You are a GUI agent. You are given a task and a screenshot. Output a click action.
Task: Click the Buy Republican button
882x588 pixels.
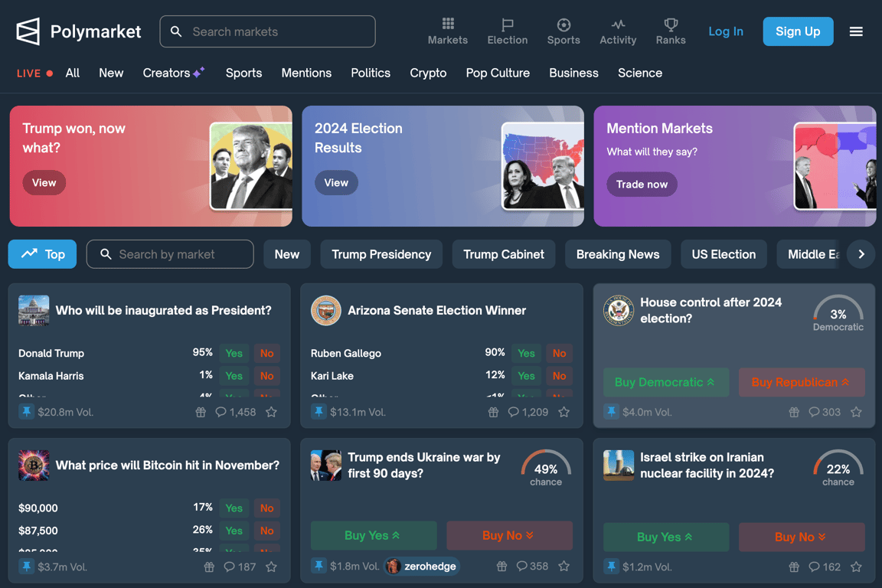tap(802, 382)
